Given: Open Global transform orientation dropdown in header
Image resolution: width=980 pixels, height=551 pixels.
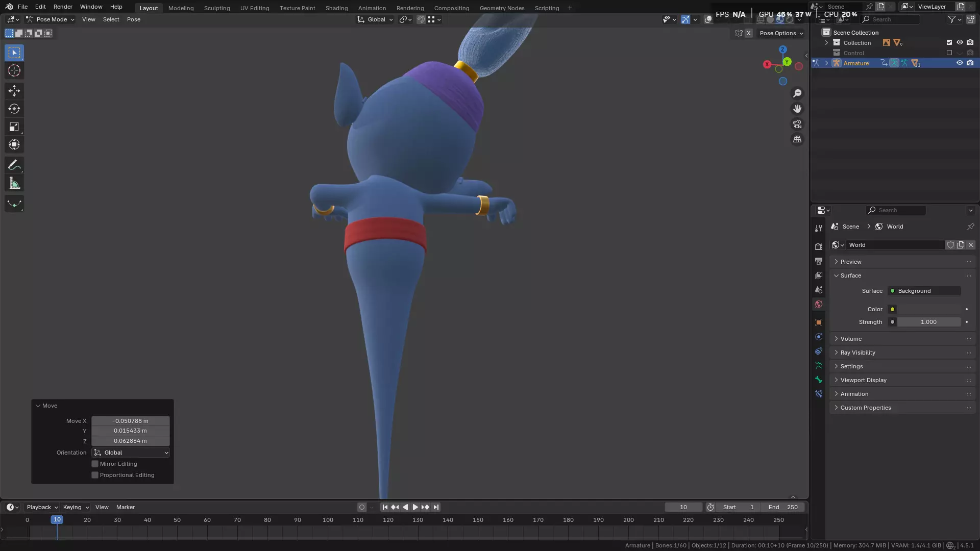Looking at the screenshot, I should 375,19.
